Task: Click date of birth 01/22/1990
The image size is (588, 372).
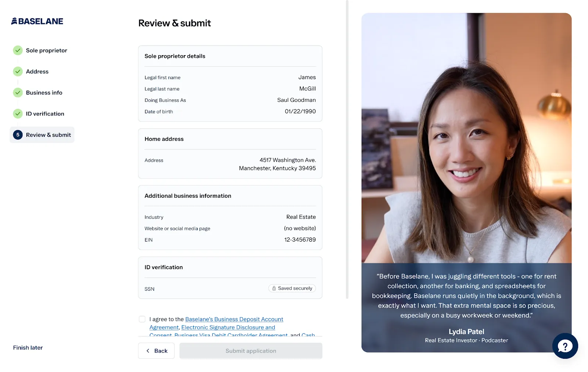Action: [300, 112]
